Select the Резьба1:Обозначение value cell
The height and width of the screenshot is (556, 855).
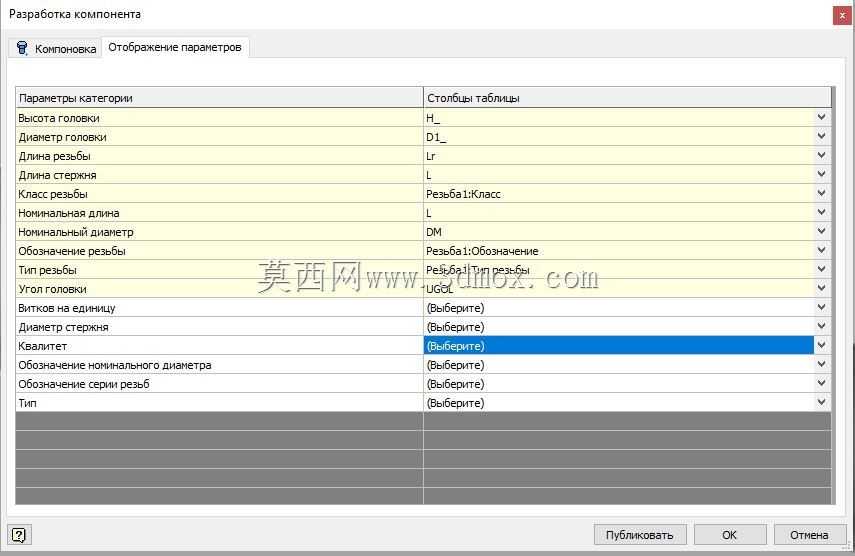(619, 251)
